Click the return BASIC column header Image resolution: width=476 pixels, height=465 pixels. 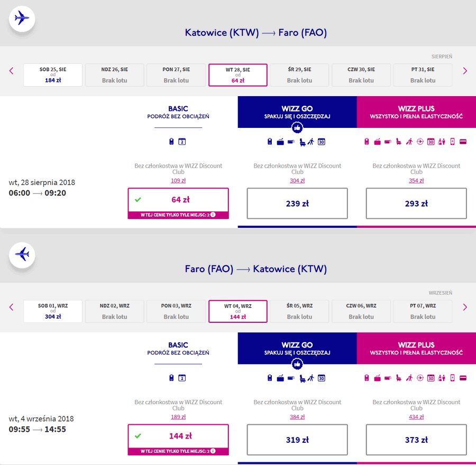[x=178, y=349]
